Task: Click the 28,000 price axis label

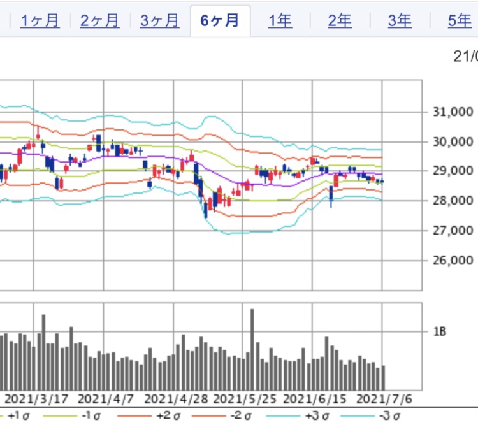Action: pos(453,201)
